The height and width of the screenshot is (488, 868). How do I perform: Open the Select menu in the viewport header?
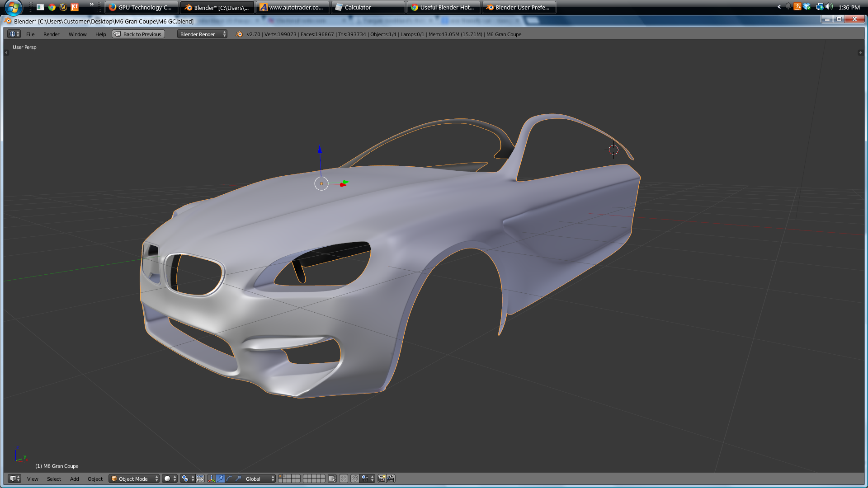click(x=54, y=479)
